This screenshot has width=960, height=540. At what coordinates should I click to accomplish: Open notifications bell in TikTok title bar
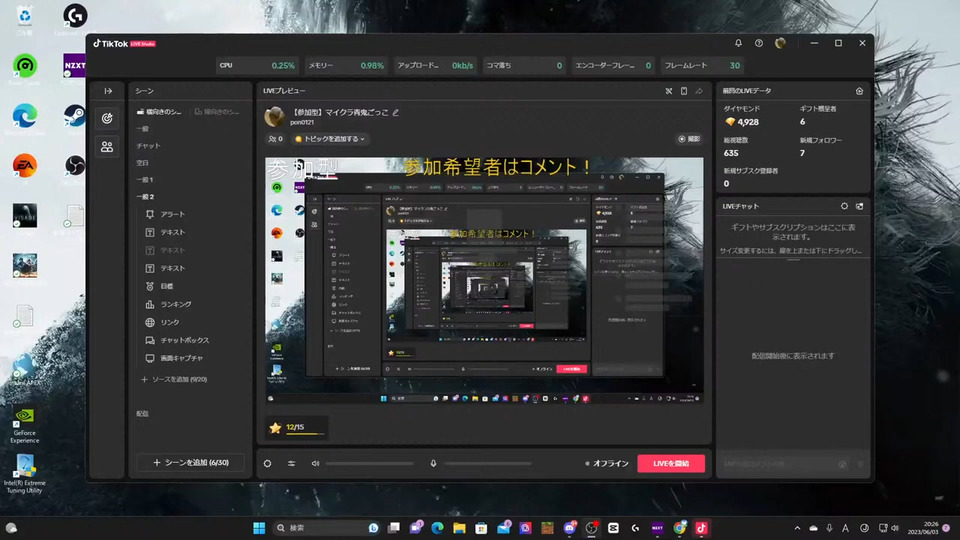[738, 43]
